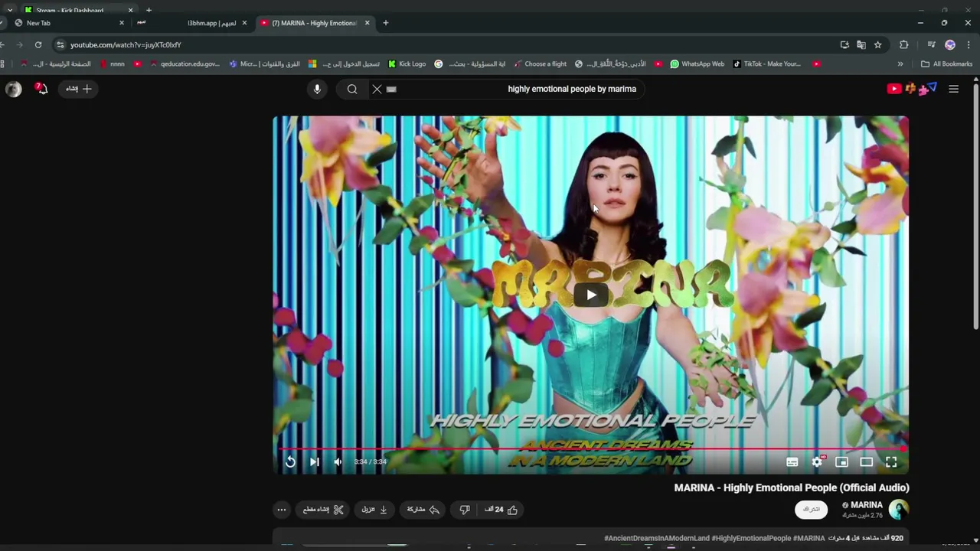Image resolution: width=980 pixels, height=551 pixels.
Task: Open #HighlyEmotionalPeople hashtag
Action: pos(751,538)
